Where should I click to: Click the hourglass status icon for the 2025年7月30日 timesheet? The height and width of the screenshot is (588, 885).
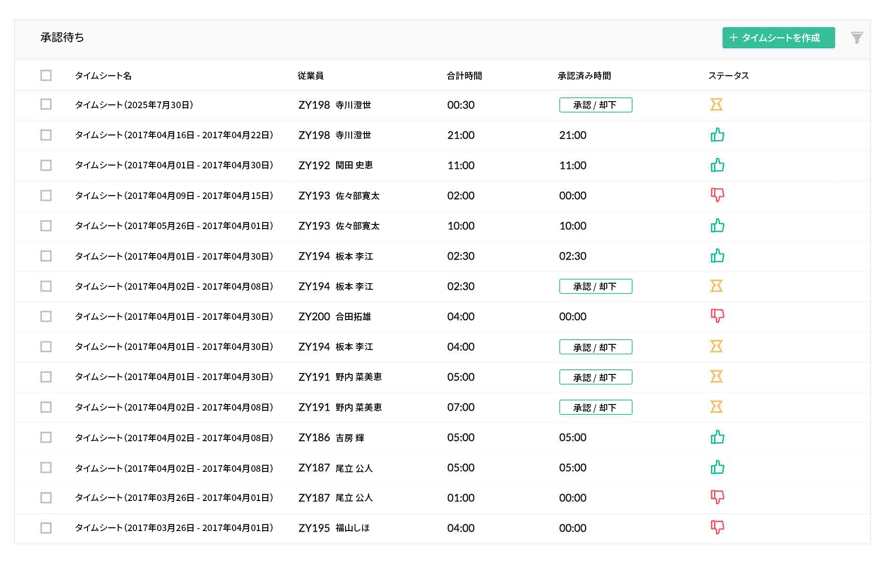pyautogui.click(x=716, y=105)
